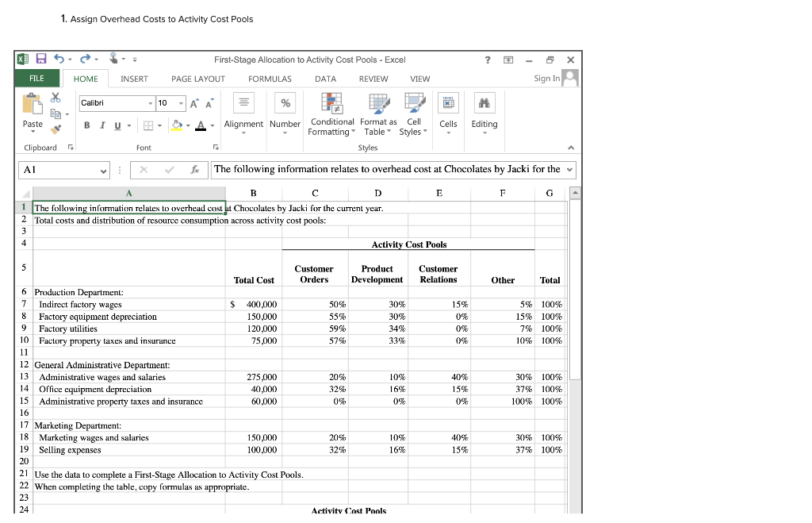
Task: Apply fill color bucket
Action: click(177, 125)
